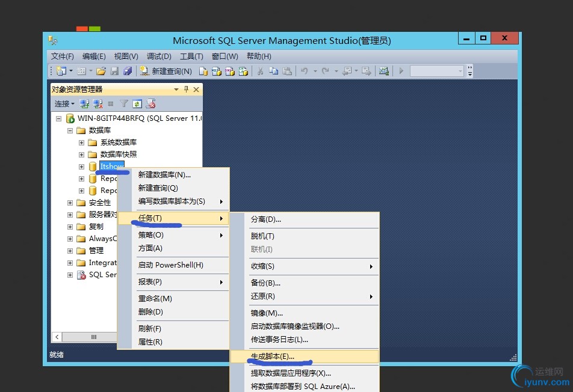Click the Object Explorer refresh icon

tap(137, 104)
